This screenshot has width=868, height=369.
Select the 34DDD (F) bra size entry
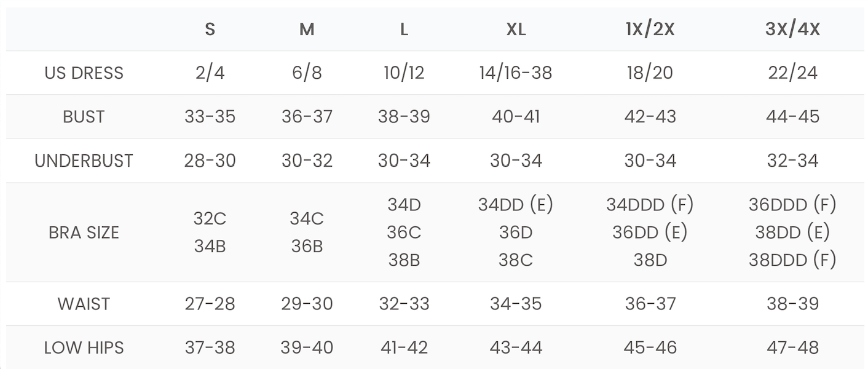650,205
